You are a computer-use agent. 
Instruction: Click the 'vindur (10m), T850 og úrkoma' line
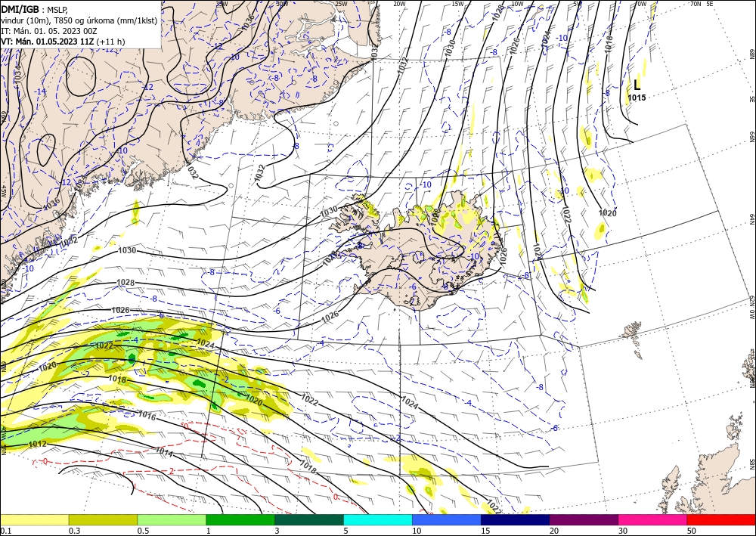pyautogui.click(x=79, y=20)
